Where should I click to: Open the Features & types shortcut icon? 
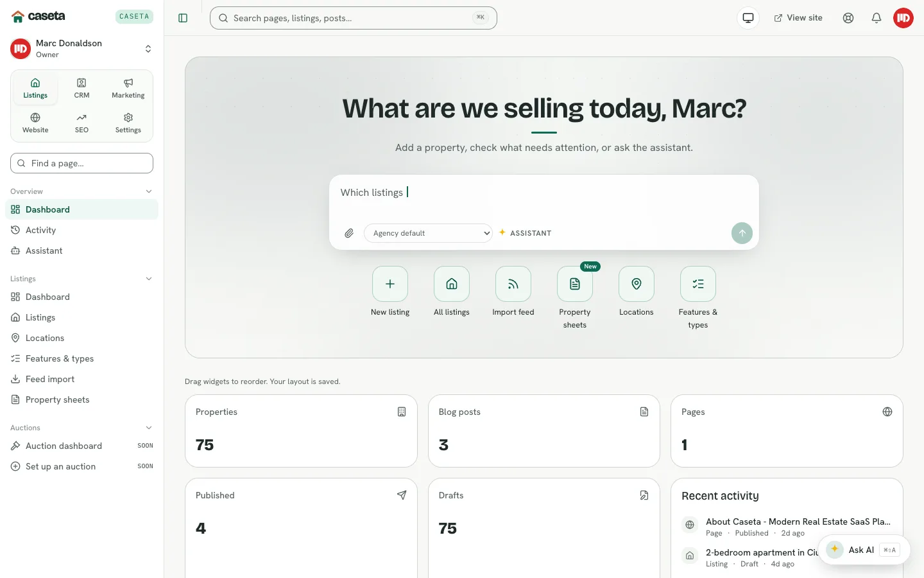[698, 284]
